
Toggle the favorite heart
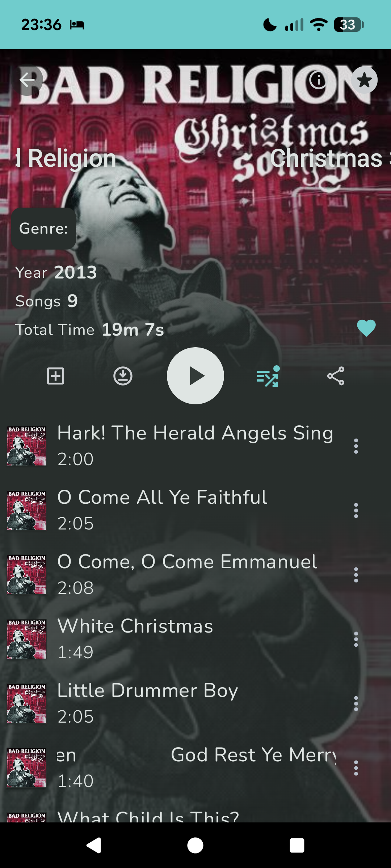pos(366,328)
